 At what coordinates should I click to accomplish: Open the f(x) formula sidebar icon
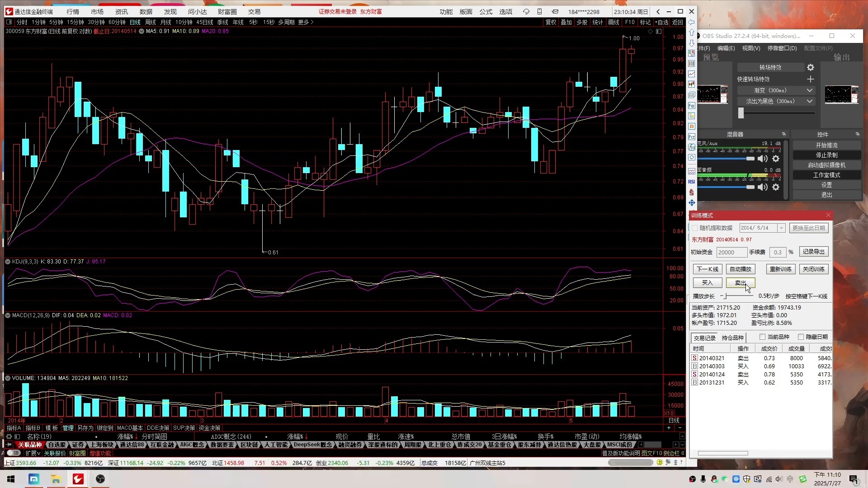[x=691, y=147]
